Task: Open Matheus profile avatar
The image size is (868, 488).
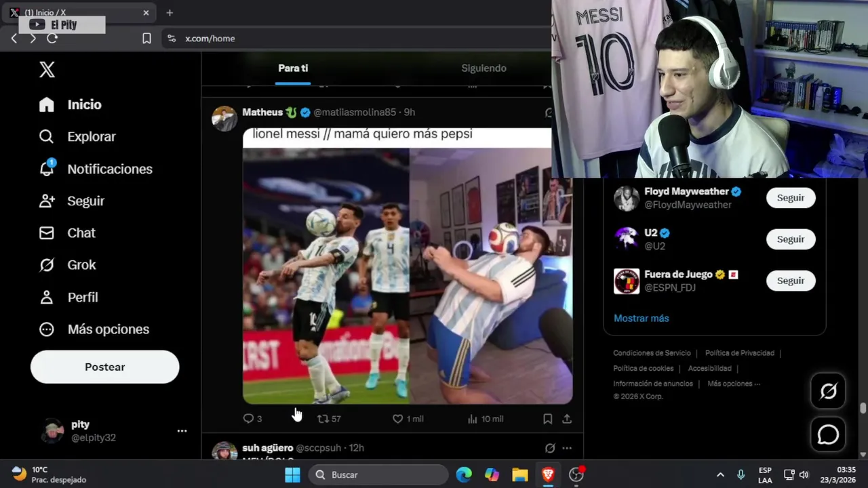Action: tap(224, 119)
